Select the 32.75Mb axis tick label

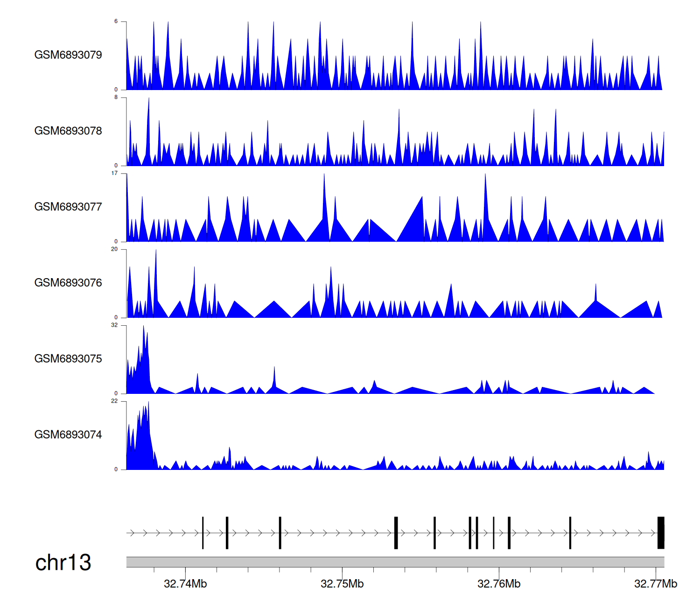click(342, 584)
